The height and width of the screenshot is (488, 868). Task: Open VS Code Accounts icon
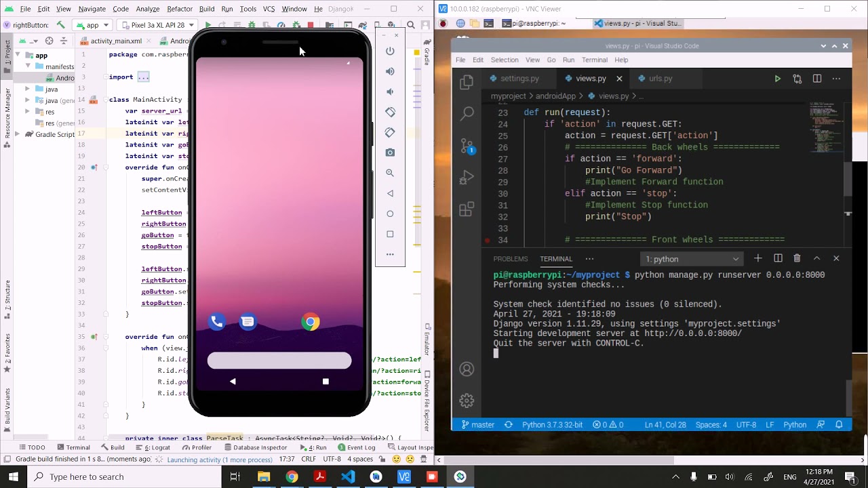[467, 369]
